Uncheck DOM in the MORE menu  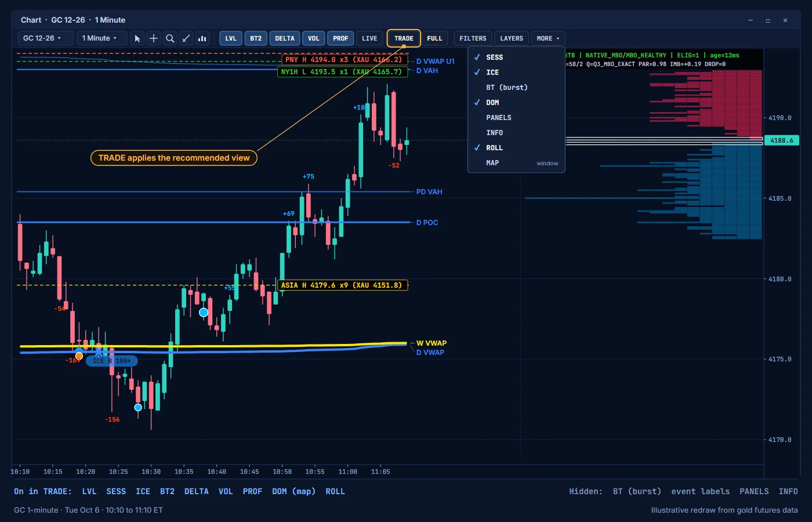point(516,103)
